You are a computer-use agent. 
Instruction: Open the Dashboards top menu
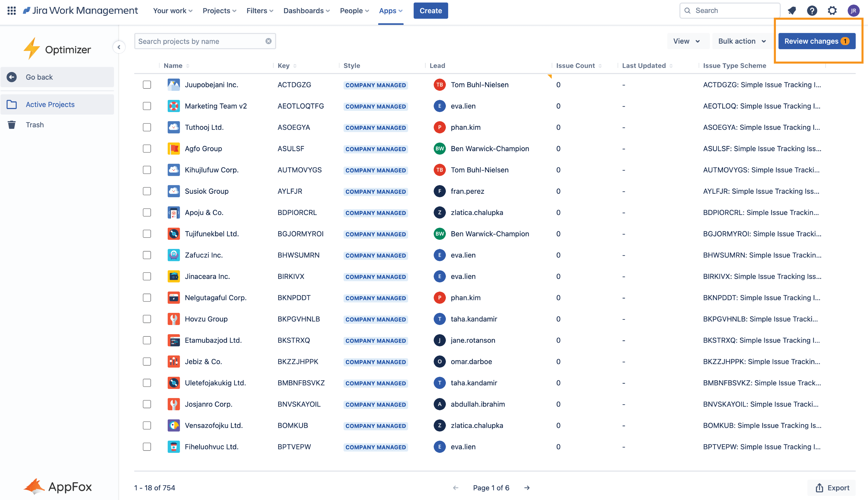306,11
